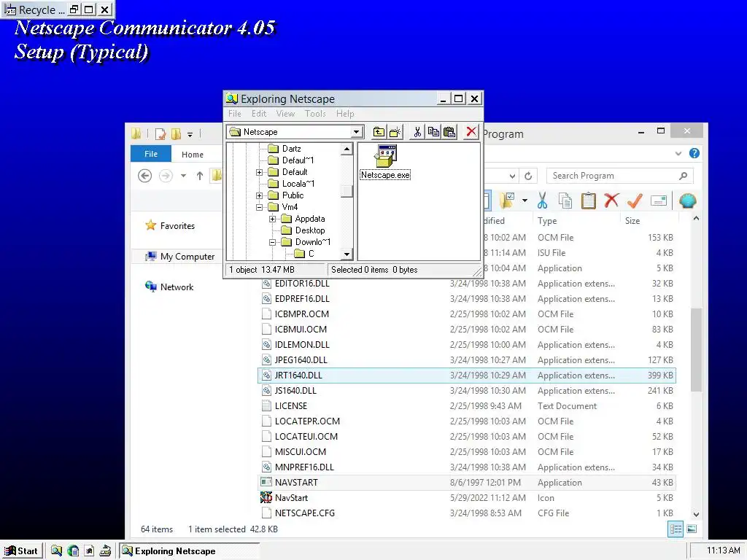Open the recent locations dropdown next to forward arrow
Viewport: 747px width, 560px height.
click(183, 176)
